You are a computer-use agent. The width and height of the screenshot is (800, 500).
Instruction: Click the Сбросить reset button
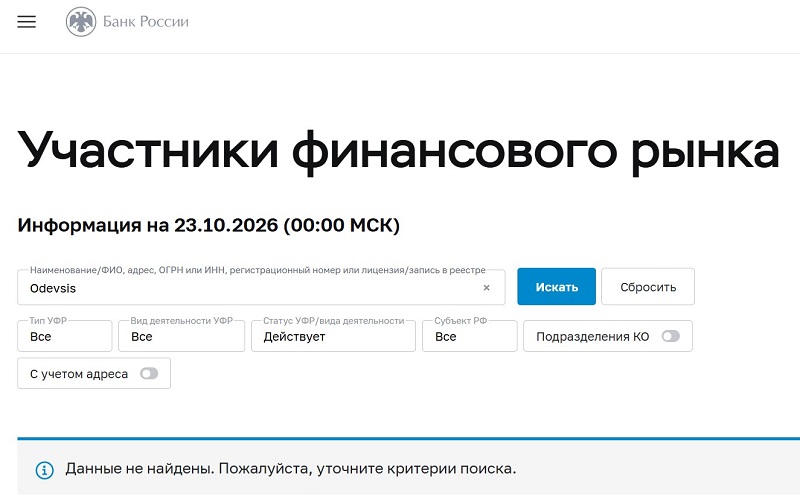[648, 287]
